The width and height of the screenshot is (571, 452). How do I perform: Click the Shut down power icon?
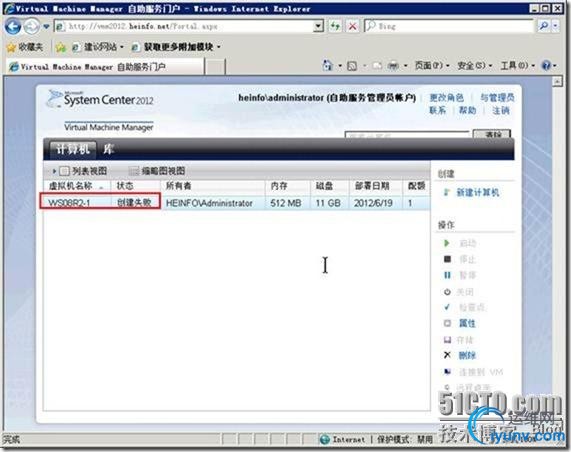447,291
